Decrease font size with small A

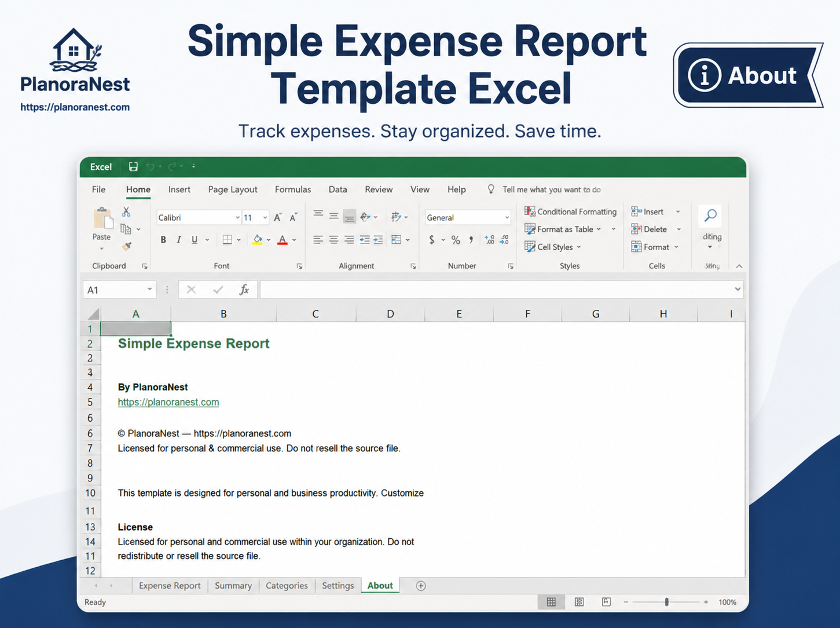pyautogui.click(x=294, y=217)
